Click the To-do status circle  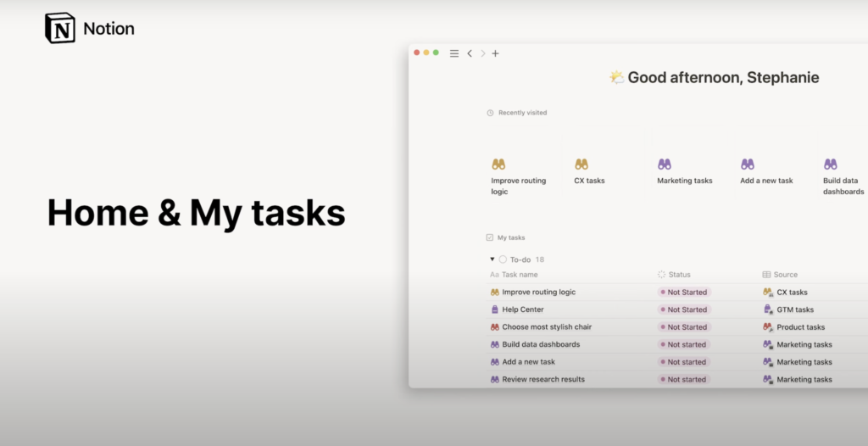[503, 259]
